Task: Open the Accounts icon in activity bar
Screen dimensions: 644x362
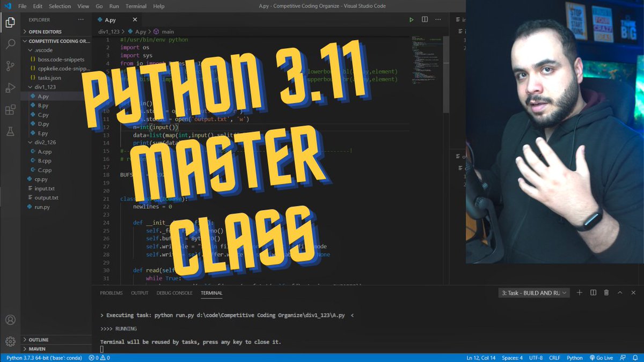Action: pos(10,320)
